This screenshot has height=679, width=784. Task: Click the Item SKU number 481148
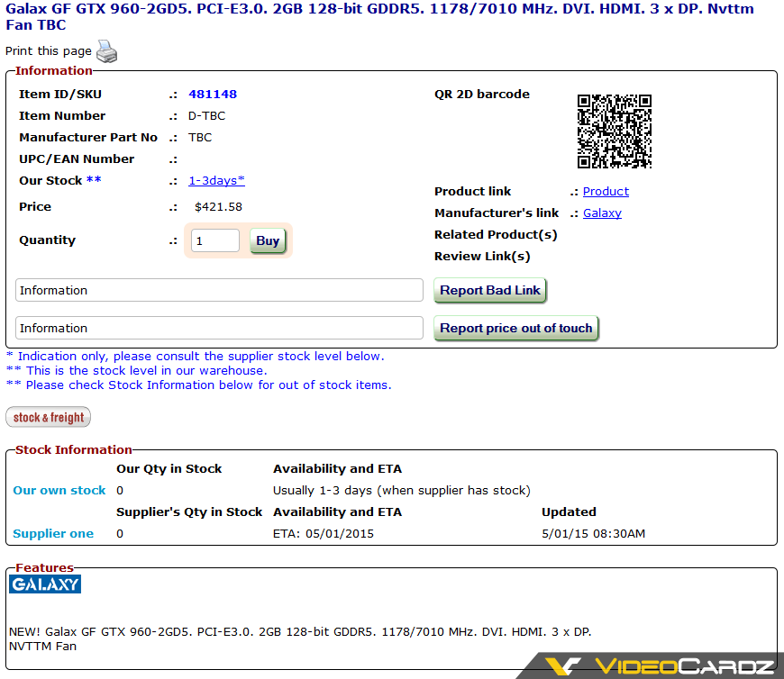pyautogui.click(x=213, y=95)
